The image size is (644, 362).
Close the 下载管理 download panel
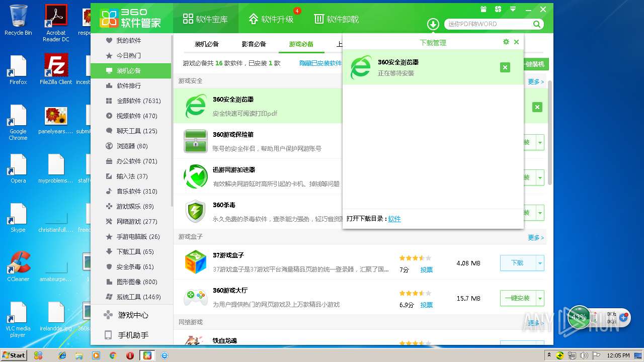click(516, 42)
